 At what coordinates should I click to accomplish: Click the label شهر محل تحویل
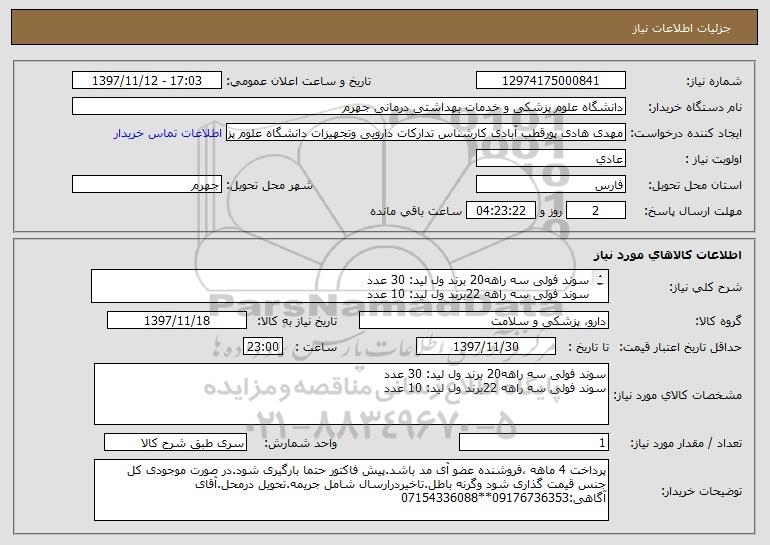point(270,185)
